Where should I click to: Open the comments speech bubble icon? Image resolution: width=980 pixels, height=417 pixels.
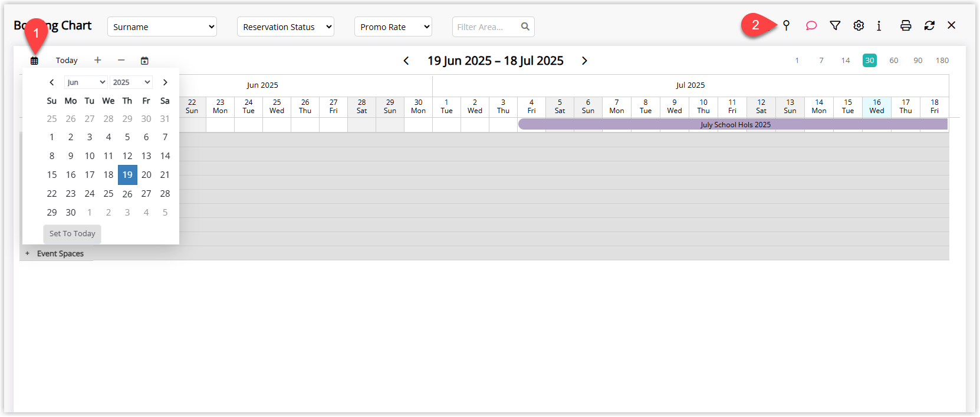coord(811,25)
